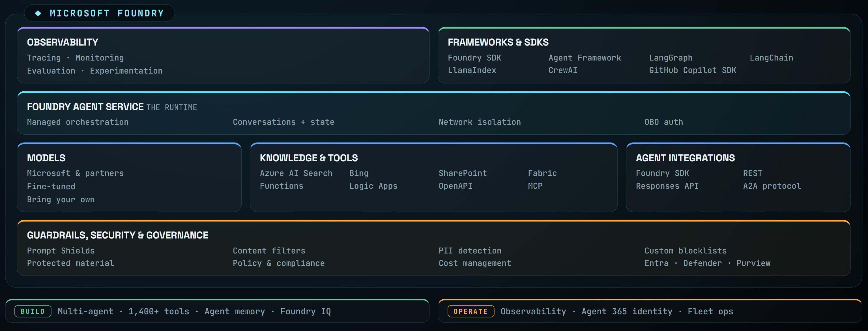
Task: Click CrewAI framework label
Action: (x=563, y=70)
